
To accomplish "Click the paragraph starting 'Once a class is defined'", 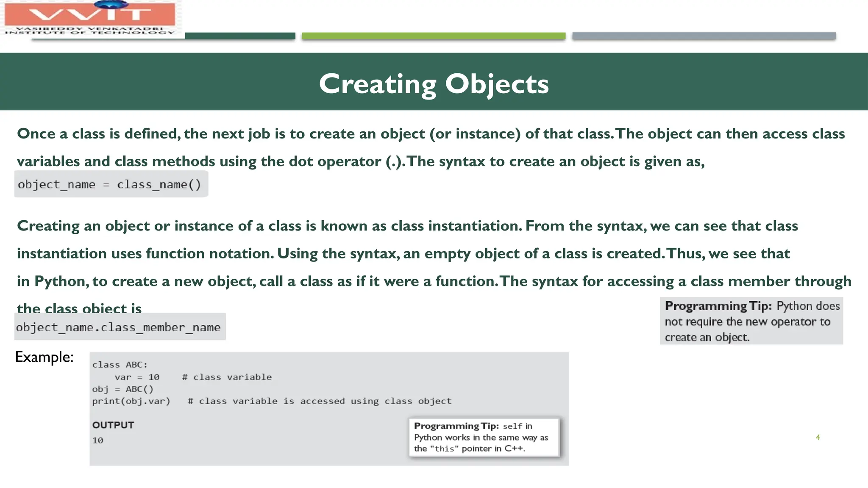I will click(431, 147).
